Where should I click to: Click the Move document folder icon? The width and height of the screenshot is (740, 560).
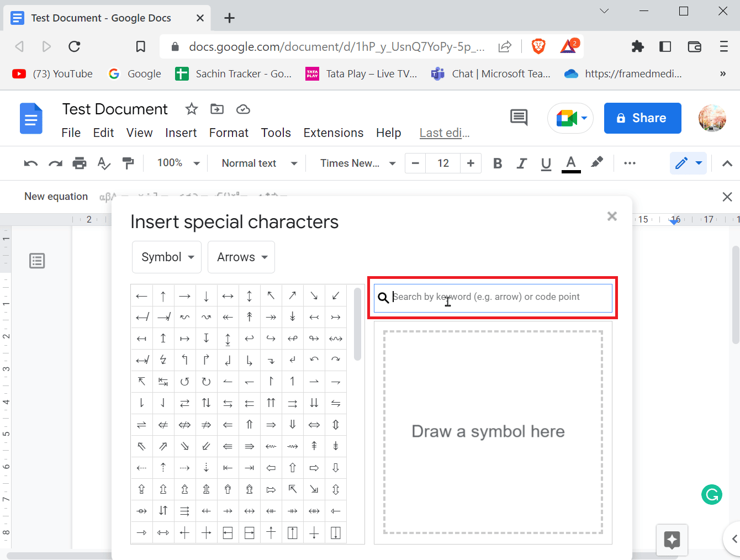(217, 109)
